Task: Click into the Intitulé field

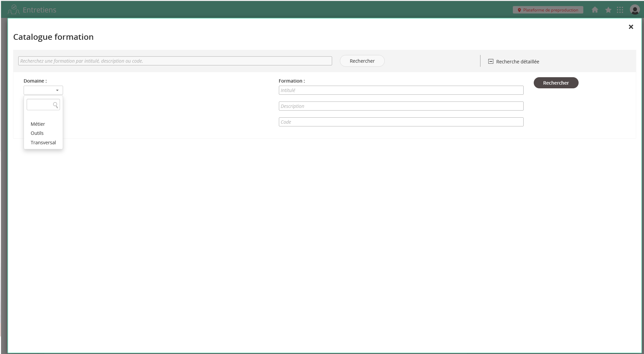Action: coord(401,90)
